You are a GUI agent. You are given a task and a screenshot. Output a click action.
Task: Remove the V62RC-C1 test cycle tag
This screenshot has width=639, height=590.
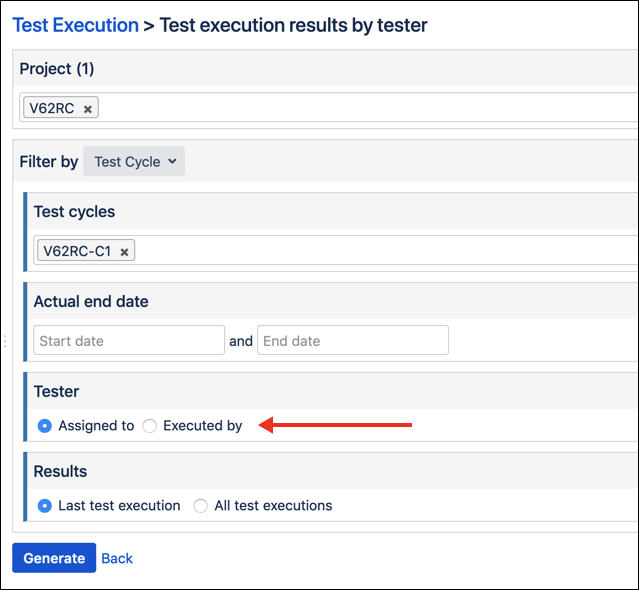tap(124, 253)
